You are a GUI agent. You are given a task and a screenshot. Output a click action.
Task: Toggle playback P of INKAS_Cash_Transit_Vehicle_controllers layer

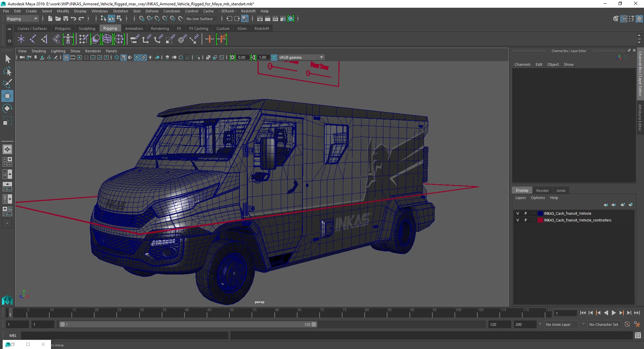point(526,220)
